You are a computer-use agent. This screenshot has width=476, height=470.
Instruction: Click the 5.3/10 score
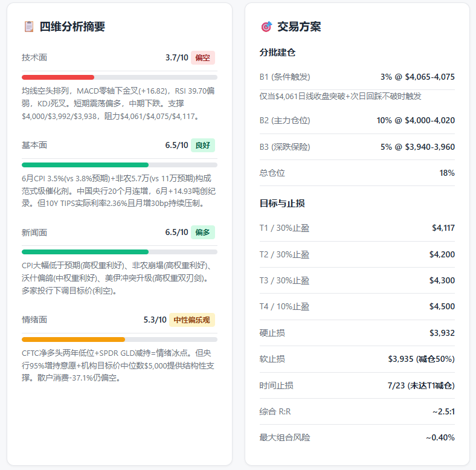(x=155, y=320)
